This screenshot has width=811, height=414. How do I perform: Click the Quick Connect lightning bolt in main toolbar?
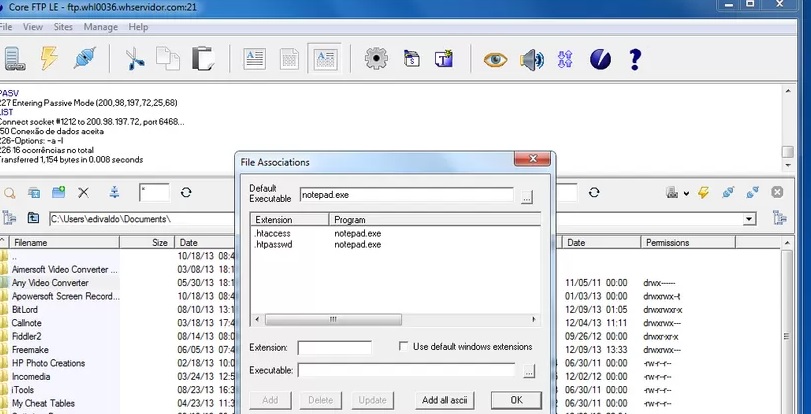49,58
